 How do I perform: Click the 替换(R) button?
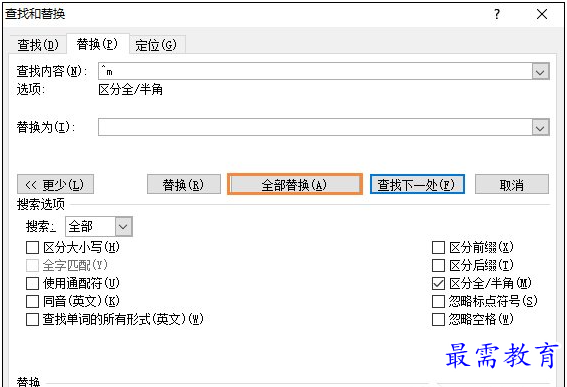[184, 184]
